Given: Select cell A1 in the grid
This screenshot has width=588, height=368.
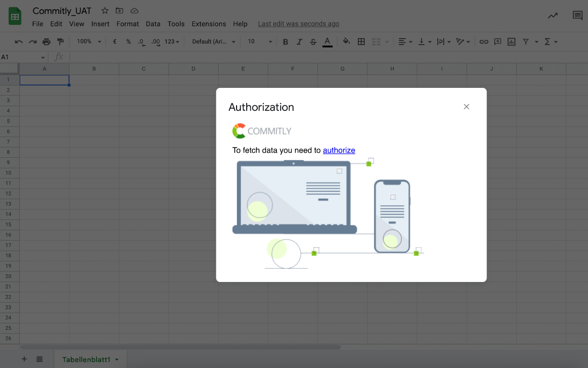Looking at the screenshot, I should pos(44,80).
